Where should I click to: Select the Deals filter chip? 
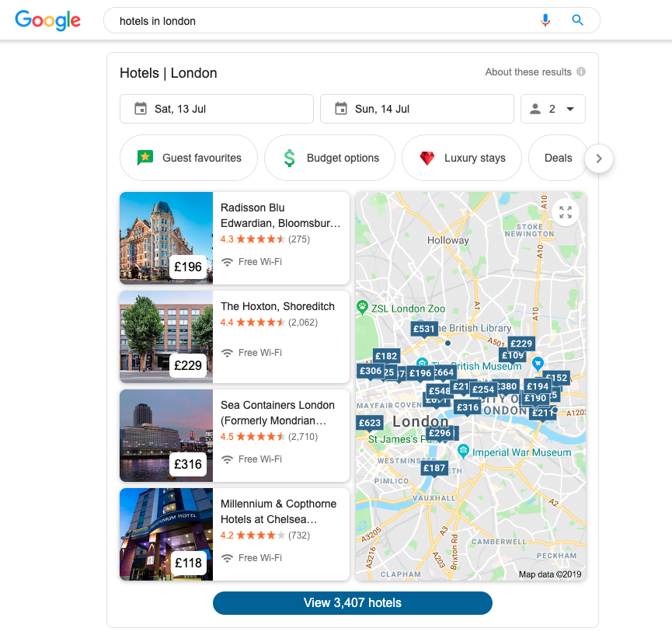[x=558, y=158]
